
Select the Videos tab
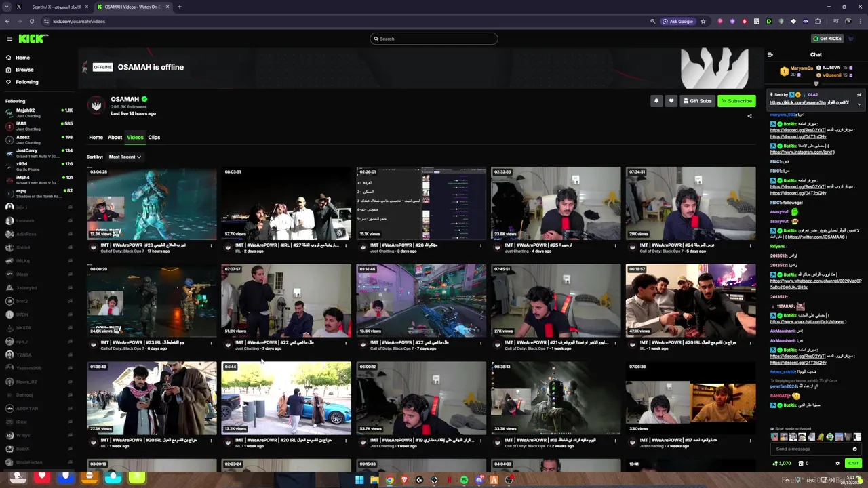point(135,138)
